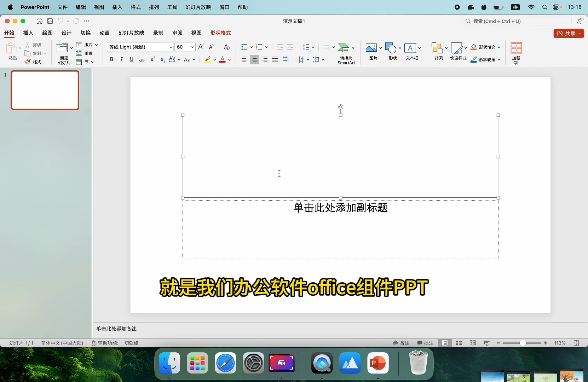Open the 形状格式 ribbon tab
The height and width of the screenshot is (382, 588).
point(220,33)
